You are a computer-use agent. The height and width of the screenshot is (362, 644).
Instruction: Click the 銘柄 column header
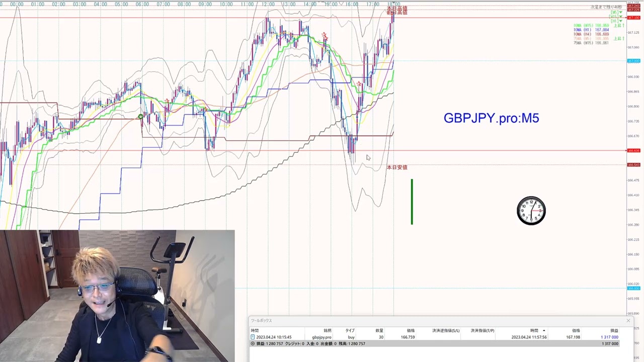(327, 330)
